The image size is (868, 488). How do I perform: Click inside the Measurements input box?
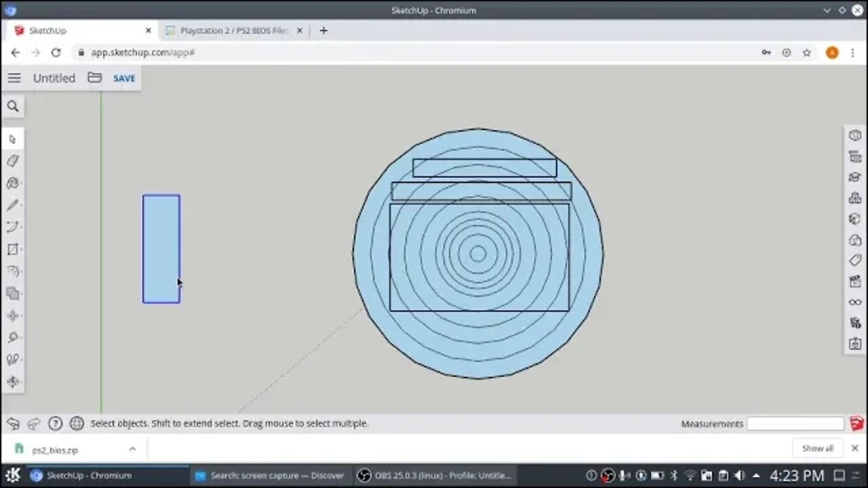(x=795, y=424)
